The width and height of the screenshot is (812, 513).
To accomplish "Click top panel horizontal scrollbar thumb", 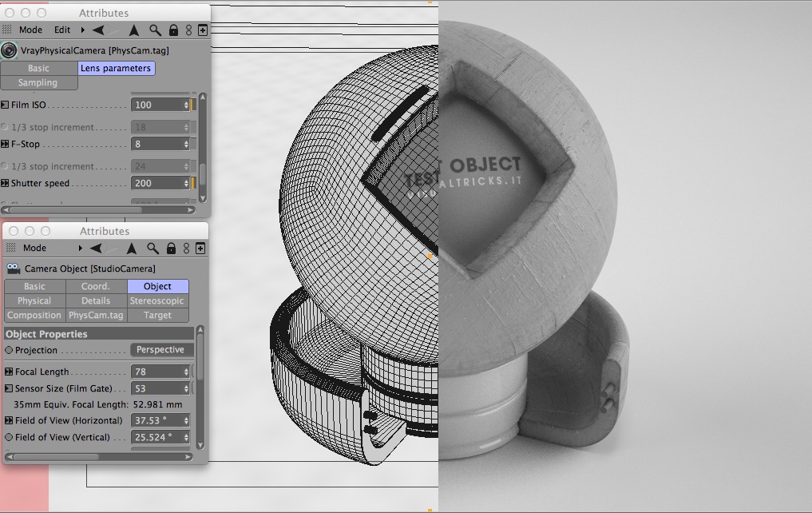I will pyautogui.click(x=76, y=210).
